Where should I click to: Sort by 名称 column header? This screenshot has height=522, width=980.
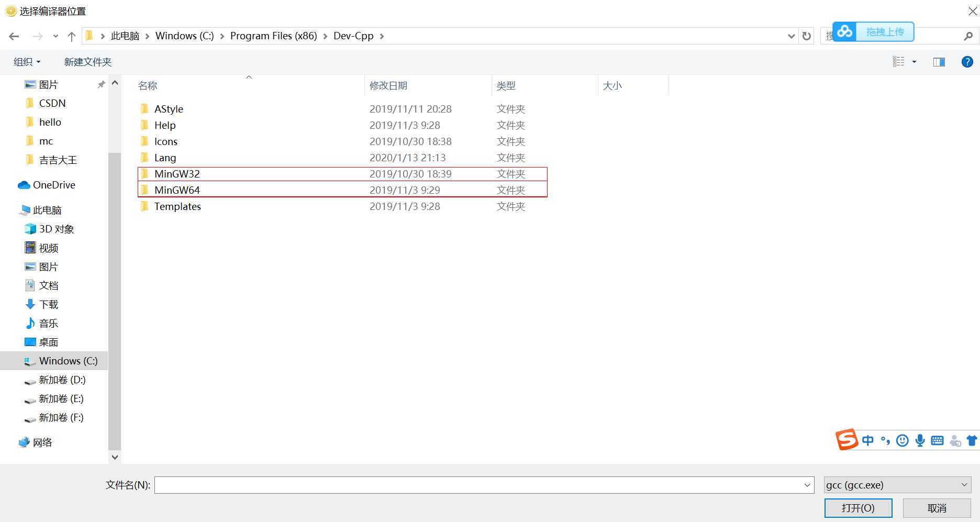coord(148,85)
